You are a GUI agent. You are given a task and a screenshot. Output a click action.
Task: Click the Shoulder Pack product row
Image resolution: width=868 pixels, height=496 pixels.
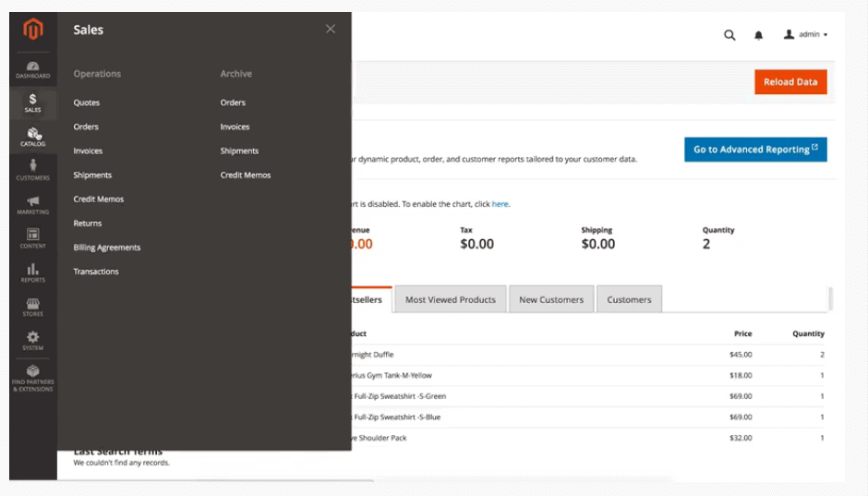588,438
